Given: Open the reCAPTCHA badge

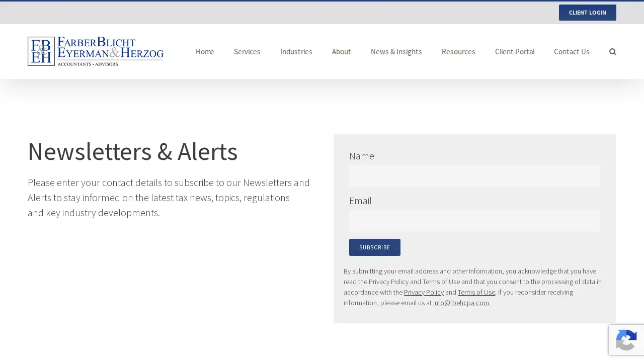Looking at the screenshot, I should pos(626,340).
